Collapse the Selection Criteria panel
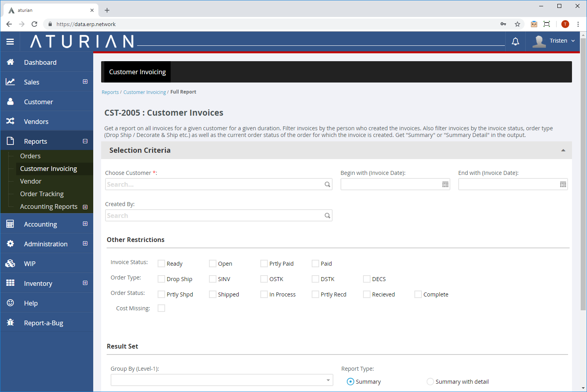Image resolution: width=587 pixels, height=392 pixels. 563,150
